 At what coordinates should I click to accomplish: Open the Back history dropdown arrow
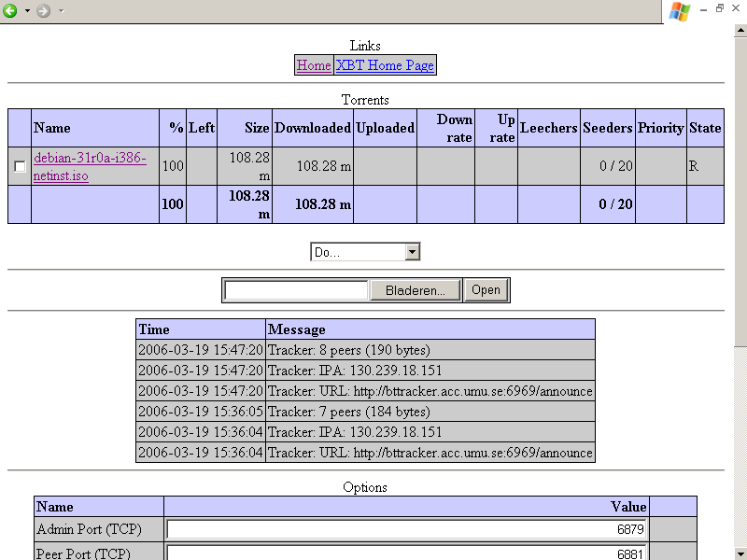click(27, 10)
